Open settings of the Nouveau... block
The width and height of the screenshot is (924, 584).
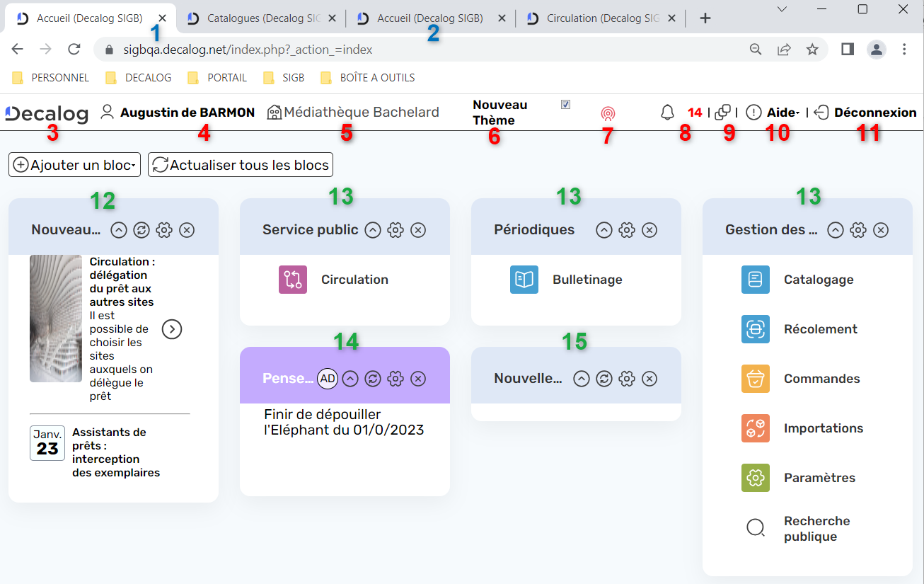coord(164,230)
